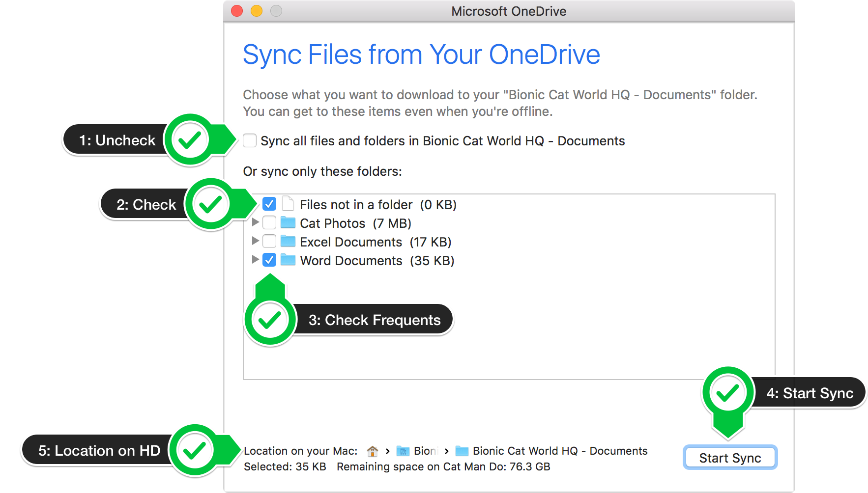Uncheck the Word Documents folder checkbox

click(269, 260)
